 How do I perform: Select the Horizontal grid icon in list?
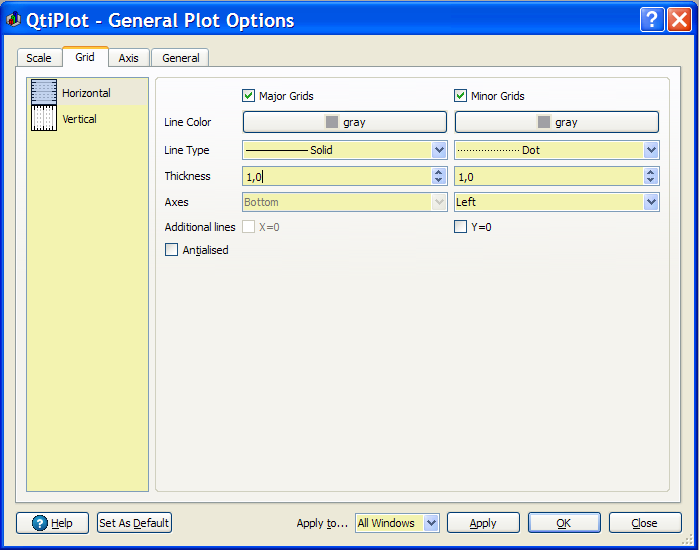coord(44,93)
